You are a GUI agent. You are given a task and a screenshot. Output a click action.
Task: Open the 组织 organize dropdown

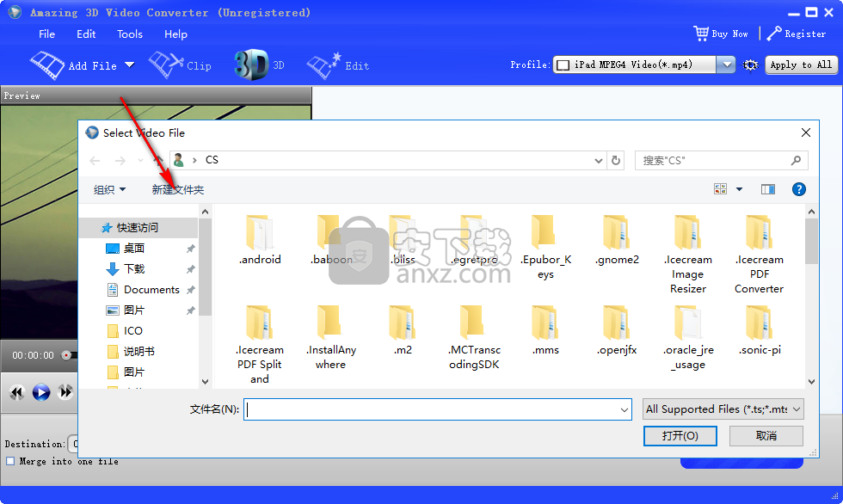coord(110,190)
